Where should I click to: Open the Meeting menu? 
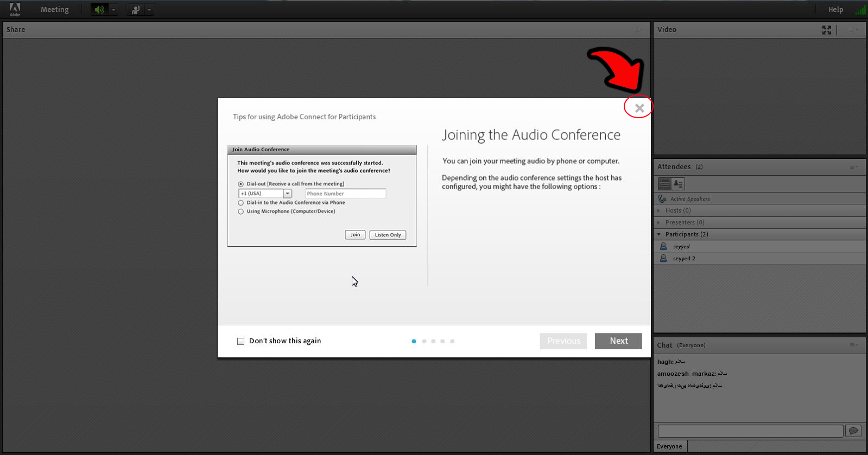pyautogui.click(x=55, y=10)
